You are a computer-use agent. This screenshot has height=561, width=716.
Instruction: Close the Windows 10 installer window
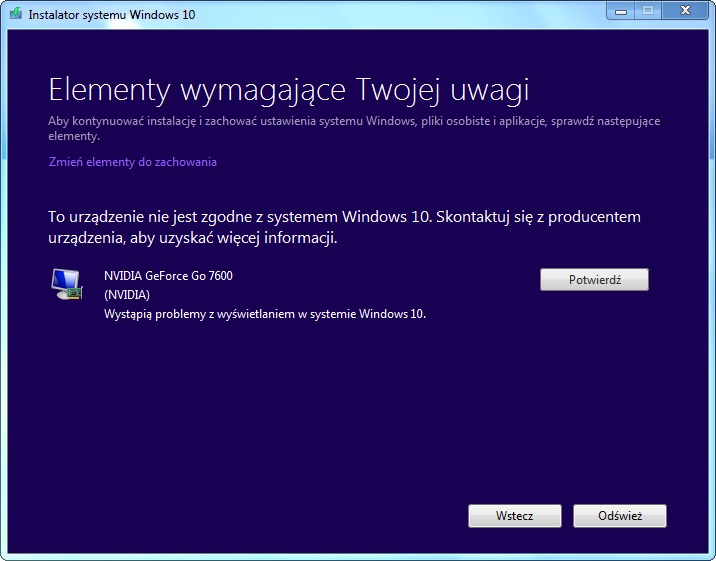[685, 11]
